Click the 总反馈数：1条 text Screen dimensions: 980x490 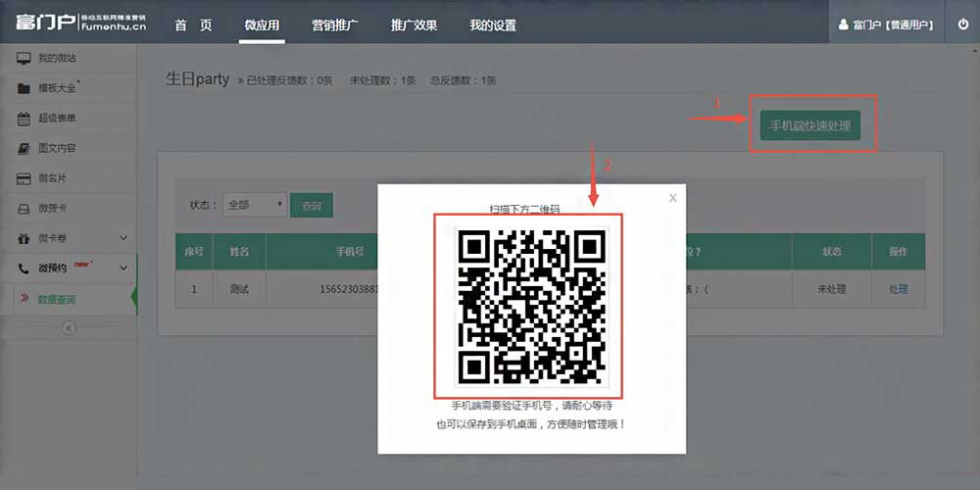click(x=464, y=80)
